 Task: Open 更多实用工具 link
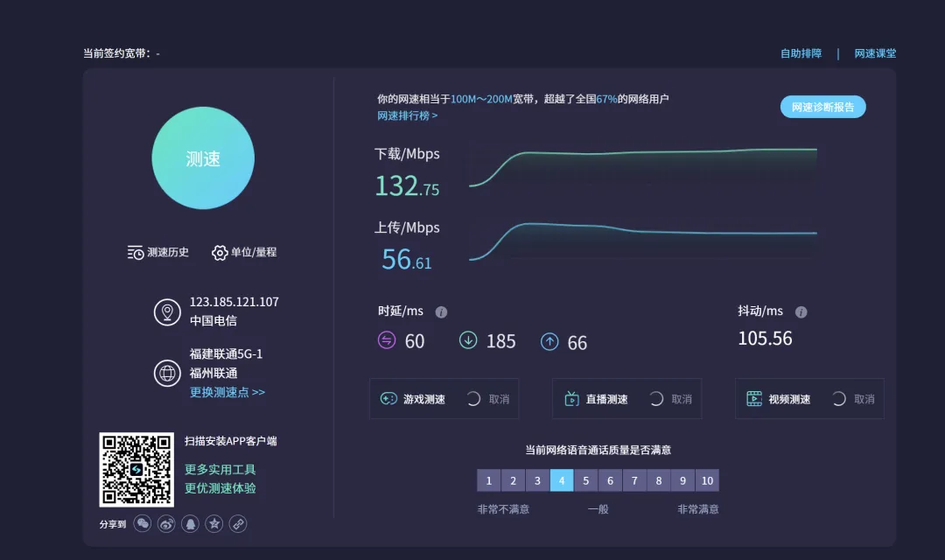pyautogui.click(x=220, y=470)
